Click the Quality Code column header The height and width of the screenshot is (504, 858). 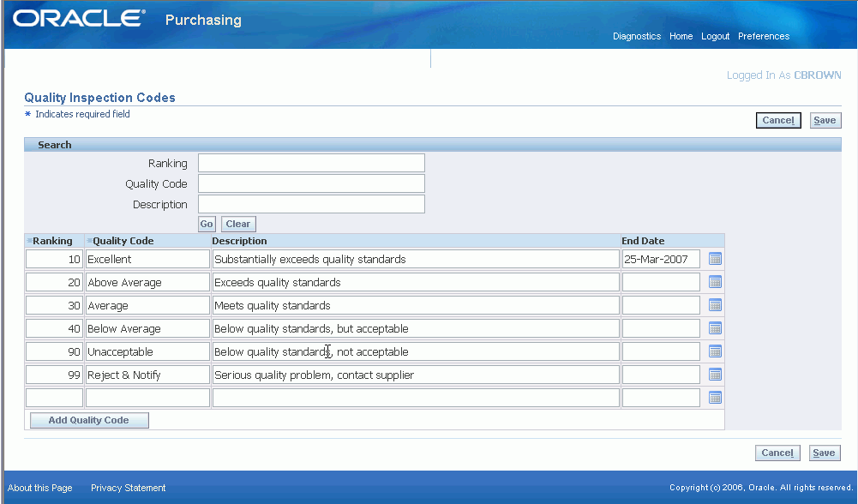click(123, 241)
